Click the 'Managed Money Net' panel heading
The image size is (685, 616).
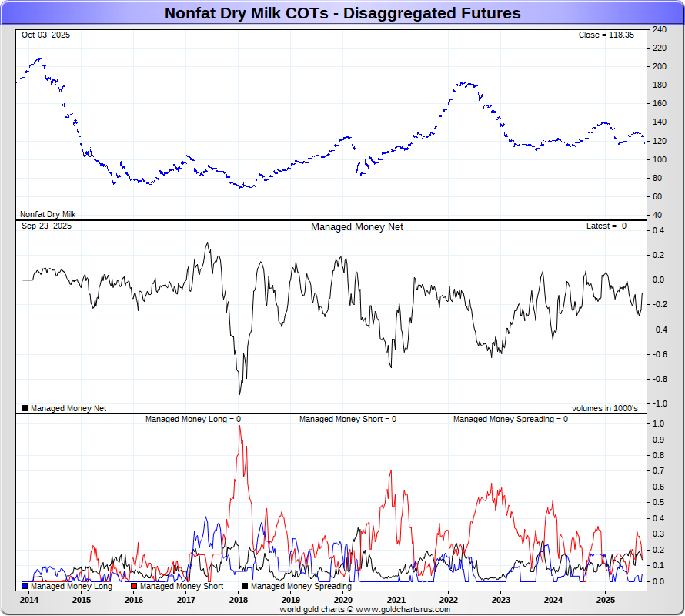[x=357, y=227]
